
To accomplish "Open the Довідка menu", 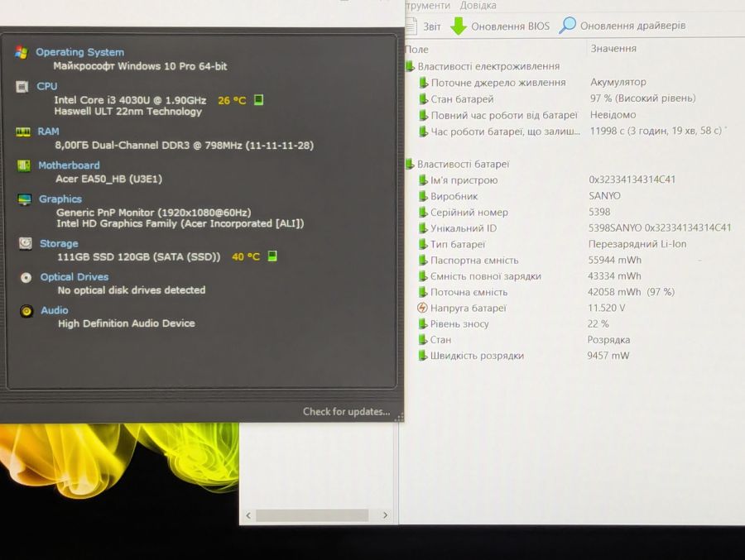I will [x=478, y=6].
